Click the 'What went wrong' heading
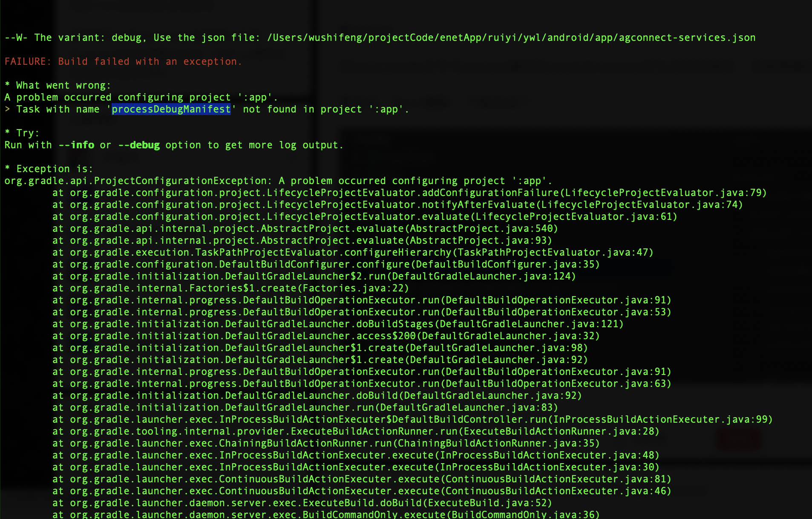This screenshot has width=812, height=519. (x=58, y=86)
